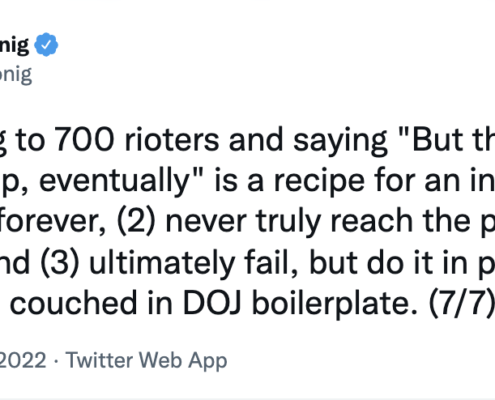Open the author's profile via bold display name
The width and height of the screenshot is (495, 400).
[x=14, y=45]
